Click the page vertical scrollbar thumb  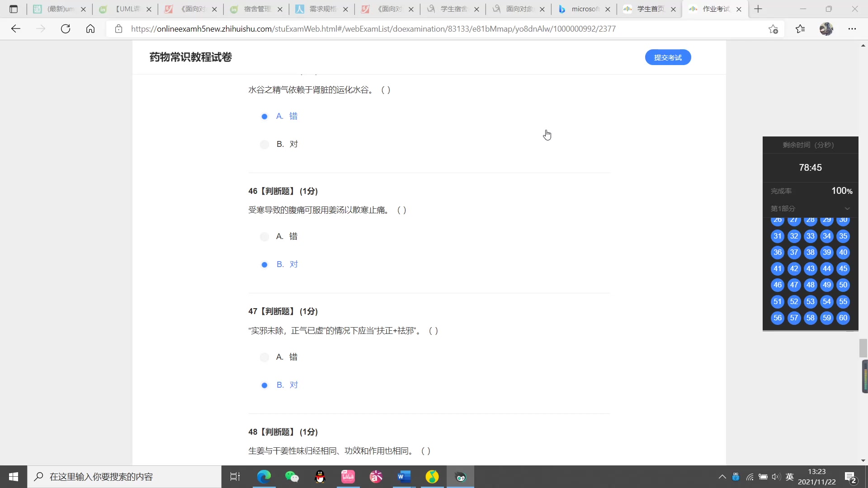(x=863, y=348)
